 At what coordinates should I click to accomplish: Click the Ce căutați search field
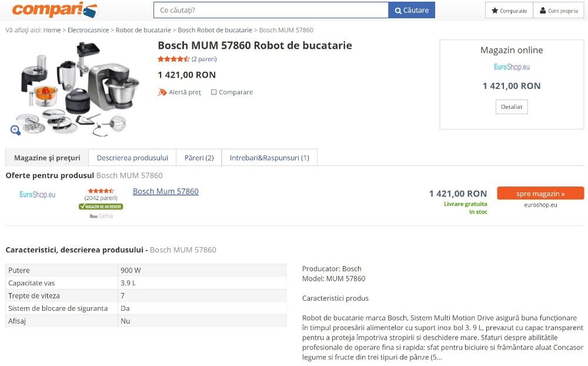pyautogui.click(x=270, y=11)
